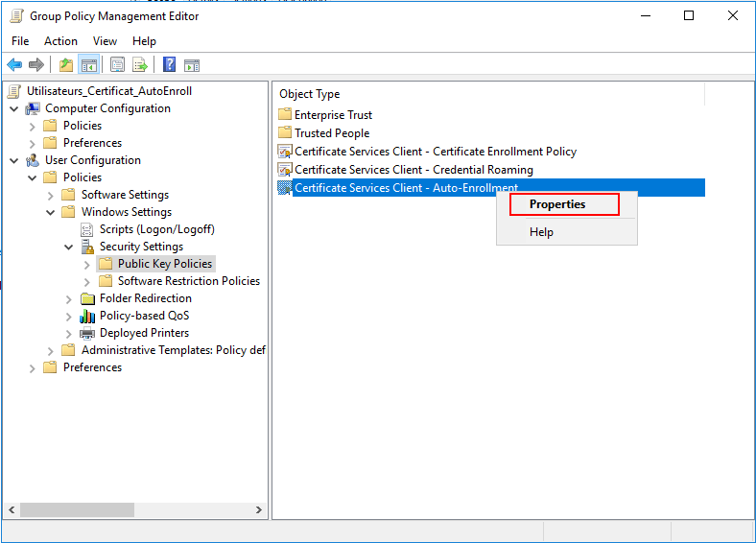Select Certificate Services Client - Certificate Enrollment Policy
756x543 pixels.
click(436, 152)
